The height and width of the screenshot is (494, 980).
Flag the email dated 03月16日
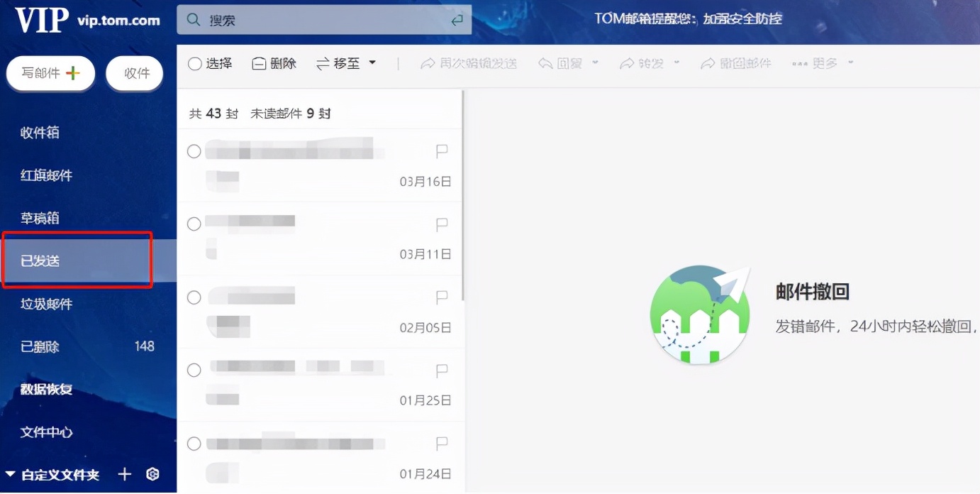coord(441,150)
